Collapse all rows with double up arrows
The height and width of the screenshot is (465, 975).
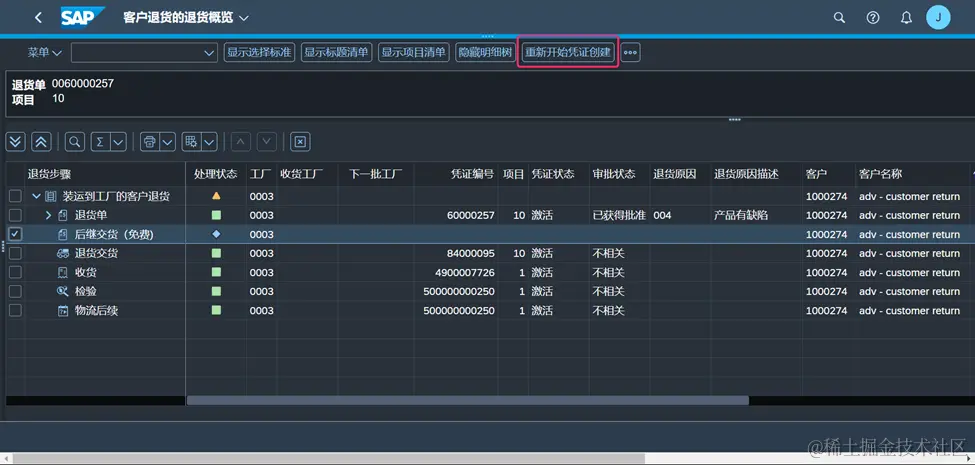40,142
